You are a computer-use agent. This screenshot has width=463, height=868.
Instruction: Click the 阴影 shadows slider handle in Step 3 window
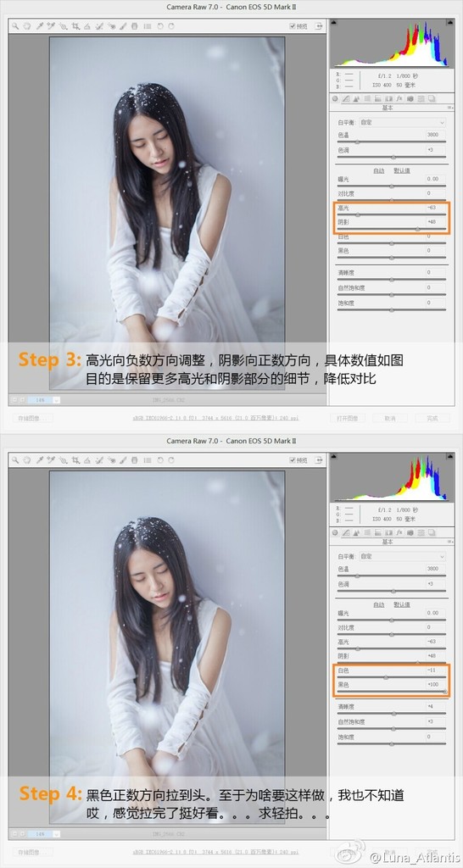[x=417, y=228]
